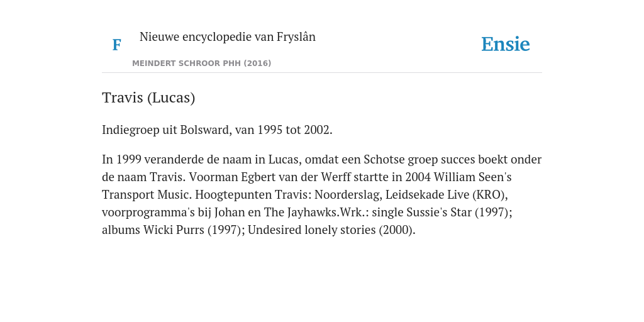Click the word Noorderslag in the article
The width and height of the screenshot is (644, 322).
(x=348, y=194)
